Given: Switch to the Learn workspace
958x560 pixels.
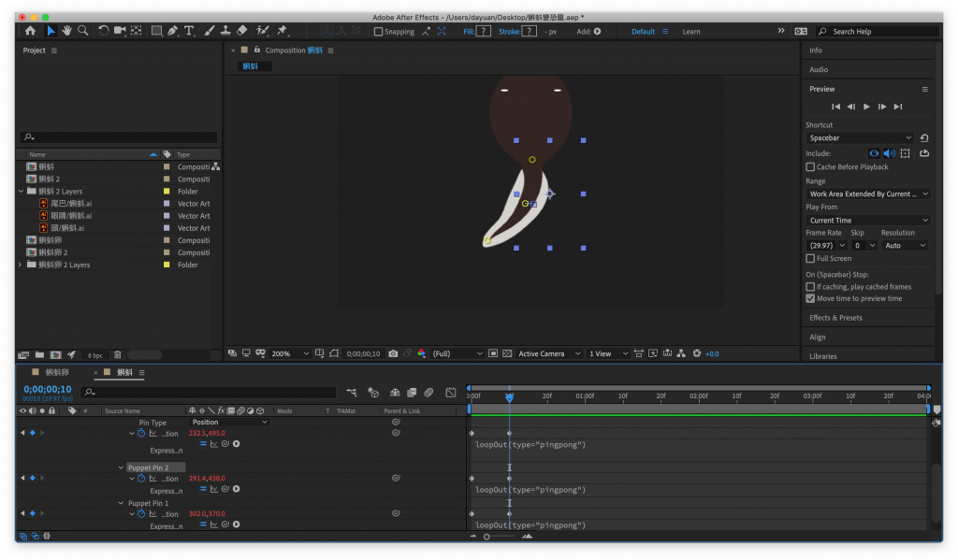Looking at the screenshot, I should pyautogui.click(x=691, y=32).
